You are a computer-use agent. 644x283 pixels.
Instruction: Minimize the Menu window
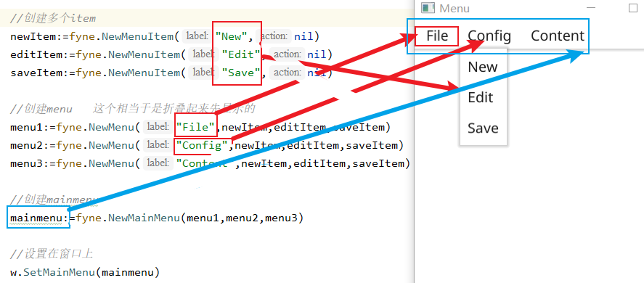[591, 8]
